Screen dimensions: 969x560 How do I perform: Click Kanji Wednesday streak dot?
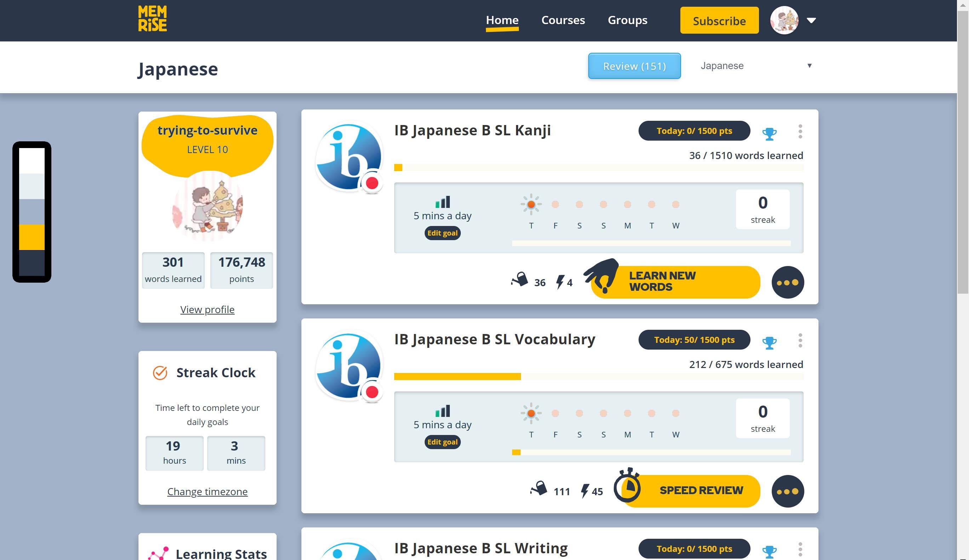point(675,204)
